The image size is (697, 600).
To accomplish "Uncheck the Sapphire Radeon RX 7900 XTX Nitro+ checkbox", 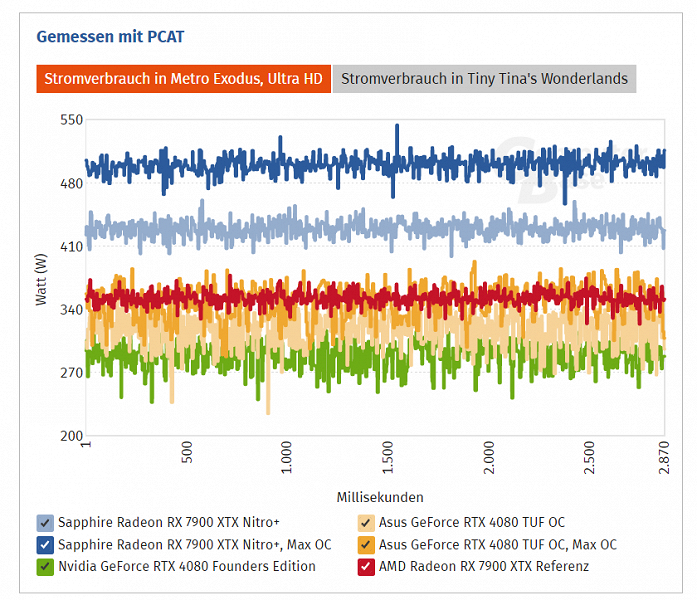I will (45, 522).
